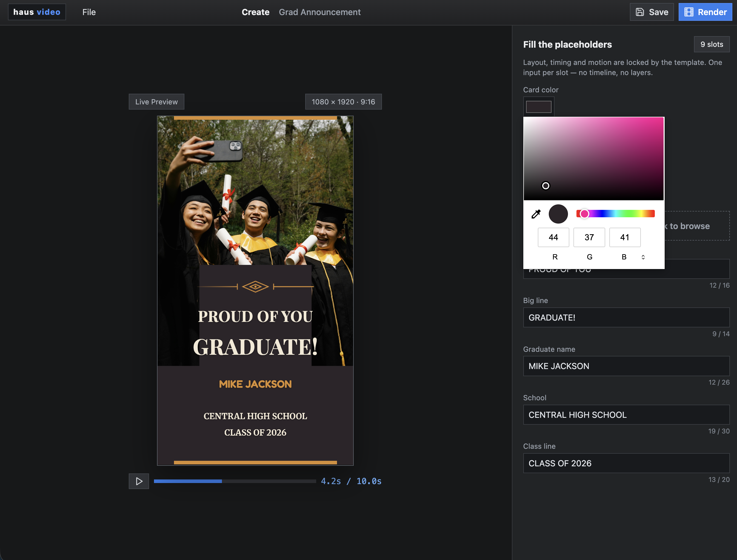Click the 19 / 30 character counter

(719, 431)
